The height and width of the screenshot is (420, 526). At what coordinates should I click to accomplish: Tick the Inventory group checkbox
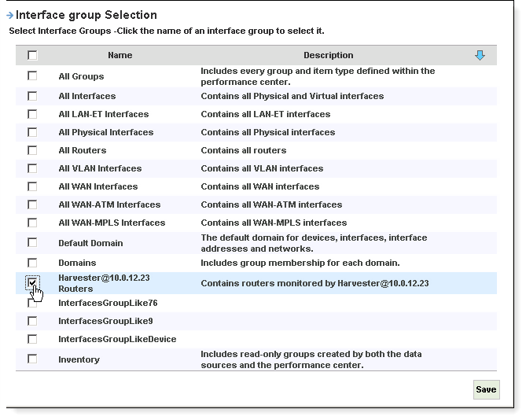tap(32, 359)
